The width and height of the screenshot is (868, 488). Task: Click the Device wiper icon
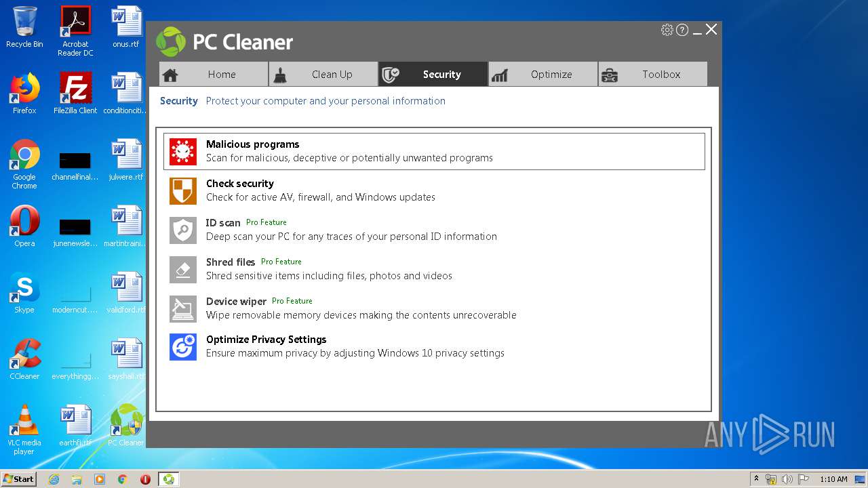point(183,308)
